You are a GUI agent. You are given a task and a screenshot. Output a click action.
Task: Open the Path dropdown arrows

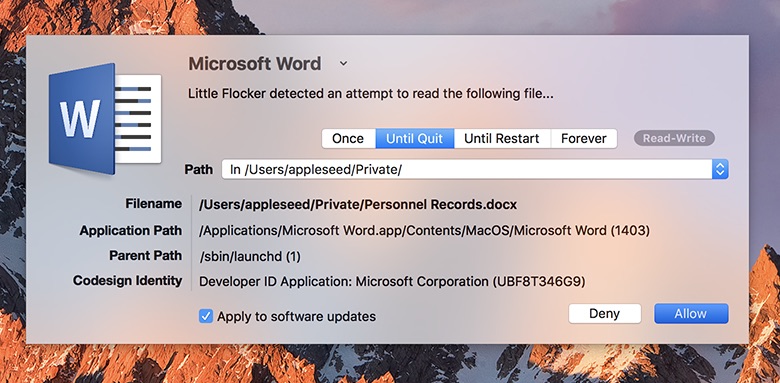click(720, 169)
